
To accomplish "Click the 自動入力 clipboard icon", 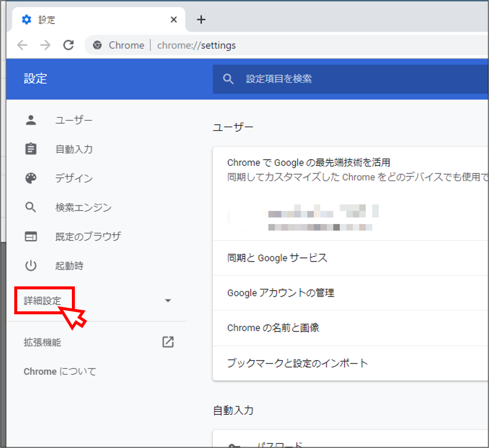I will click(x=31, y=149).
